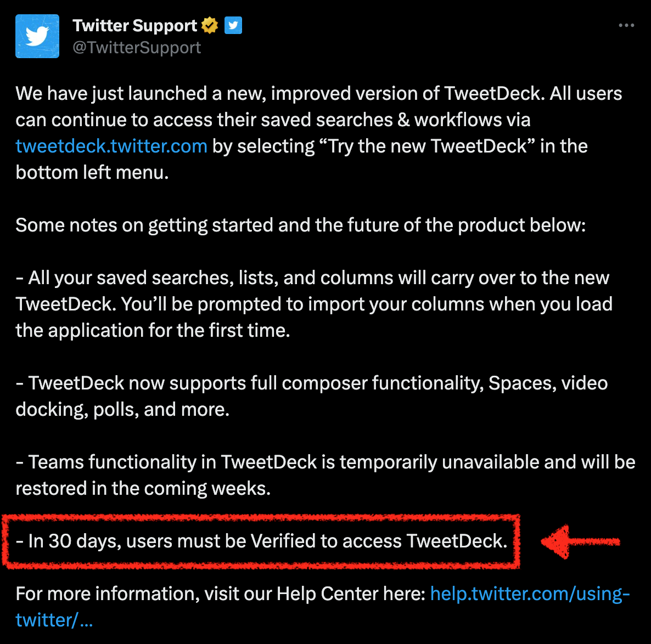The width and height of the screenshot is (651, 644).
Task: Click the "For more information, visit" text
Action: (221, 594)
